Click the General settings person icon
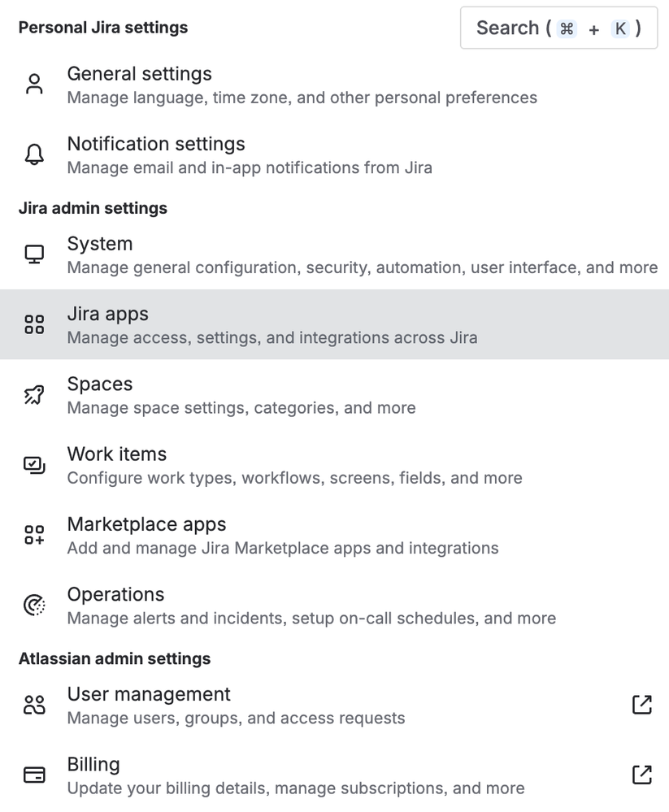The width and height of the screenshot is (669, 812). coord(33,82)
